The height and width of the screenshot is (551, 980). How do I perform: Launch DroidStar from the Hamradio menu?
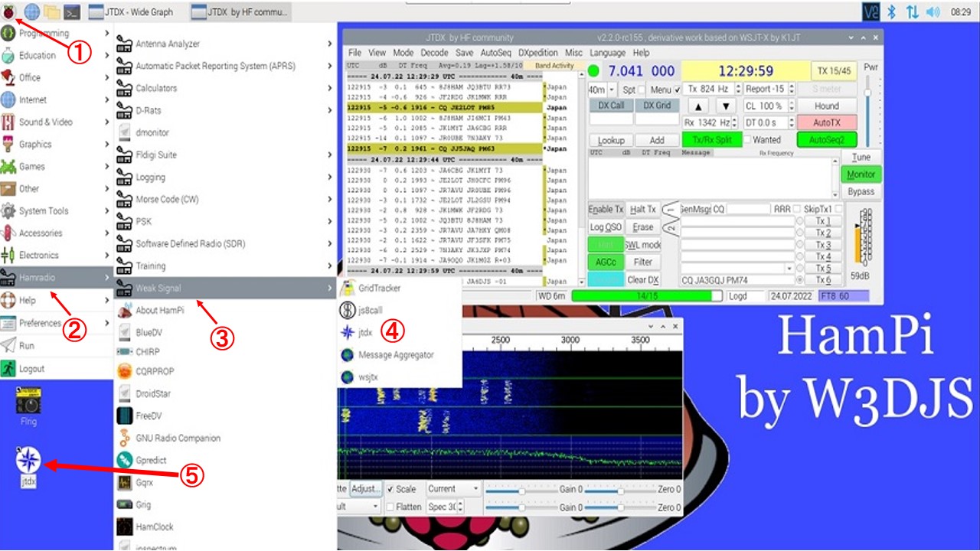coord(225,393)
